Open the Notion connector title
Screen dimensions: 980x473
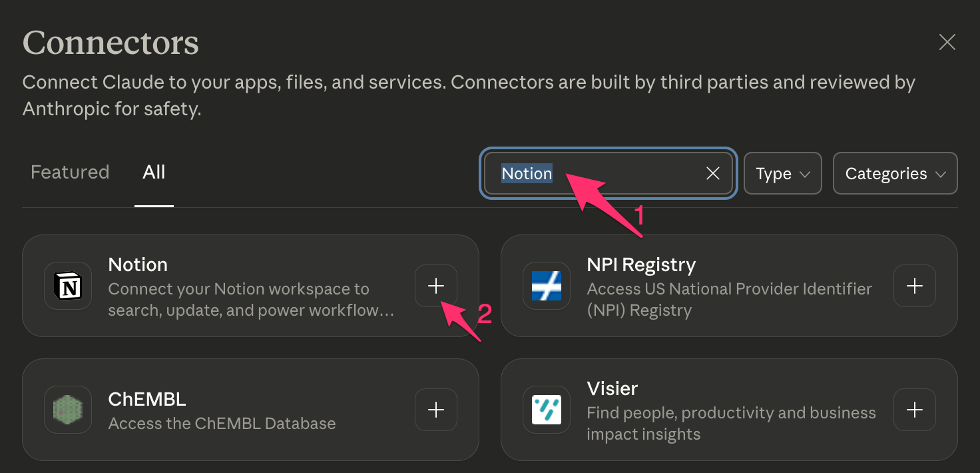[138, 264]
